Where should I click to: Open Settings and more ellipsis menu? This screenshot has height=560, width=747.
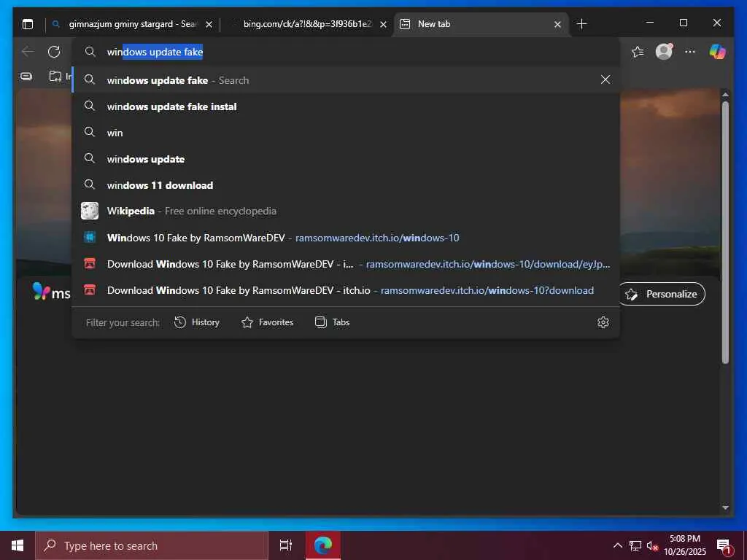coord(690,52)
